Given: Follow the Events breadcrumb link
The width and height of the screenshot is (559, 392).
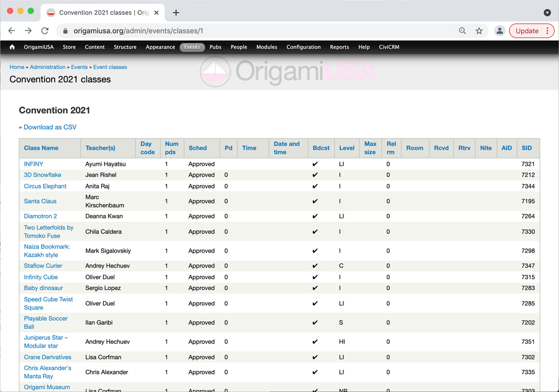Looking at the screenshot, I should (79, 67).
